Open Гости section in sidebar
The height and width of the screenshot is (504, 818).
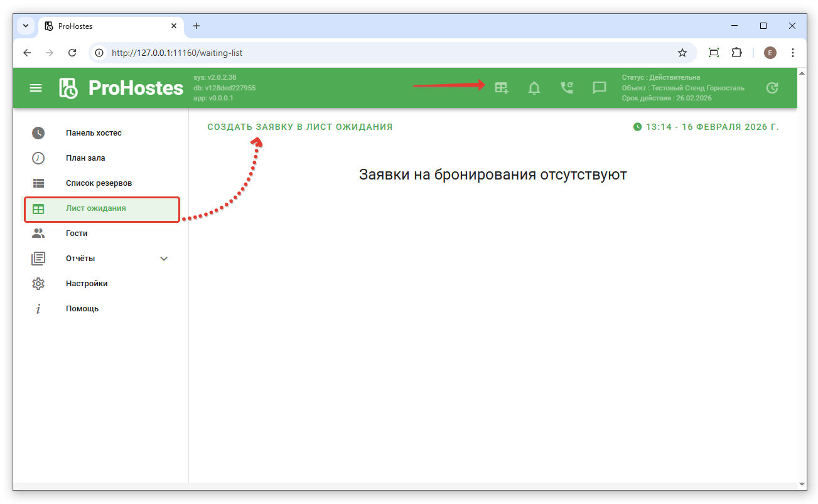[x=77, y=233]
